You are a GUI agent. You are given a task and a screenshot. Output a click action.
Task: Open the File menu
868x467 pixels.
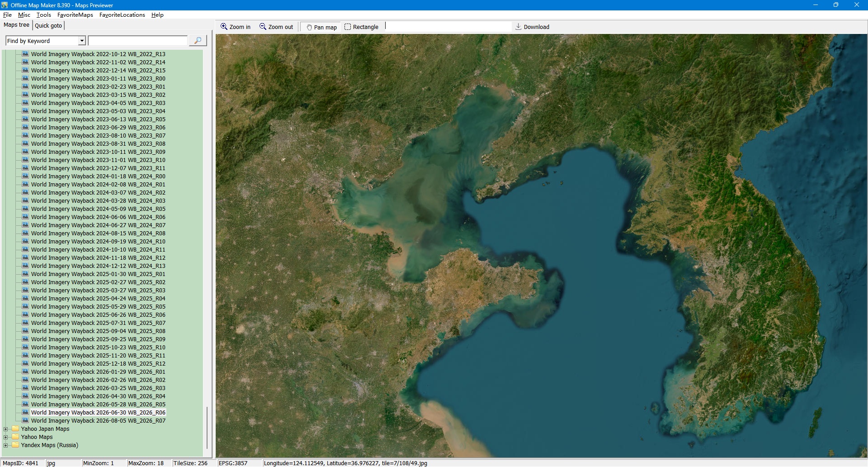7,15
